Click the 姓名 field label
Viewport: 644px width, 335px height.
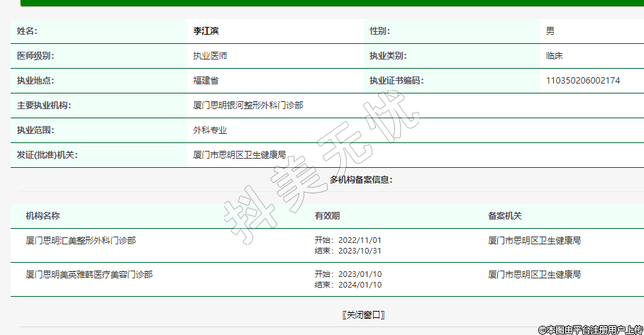(27, 31)
